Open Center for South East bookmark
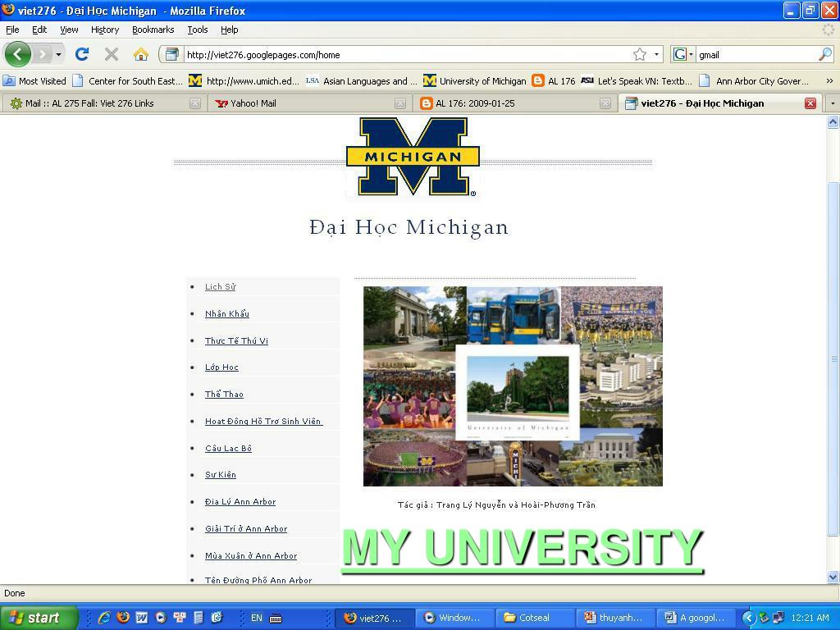 (128, 81)
